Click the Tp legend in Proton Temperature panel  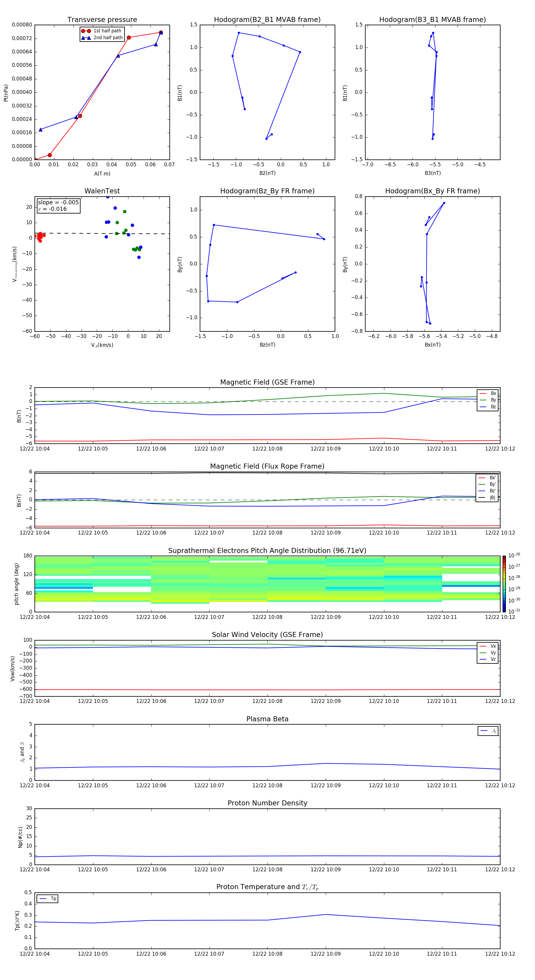point(48,899)
